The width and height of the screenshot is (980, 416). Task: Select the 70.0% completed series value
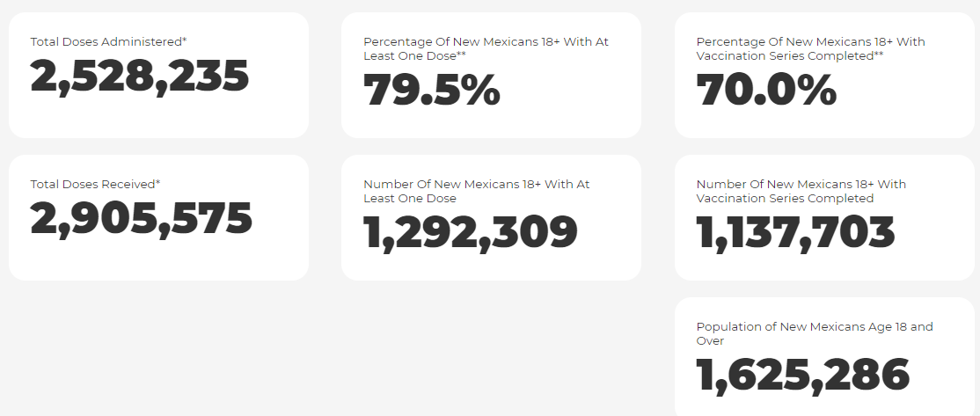(766, 91)
